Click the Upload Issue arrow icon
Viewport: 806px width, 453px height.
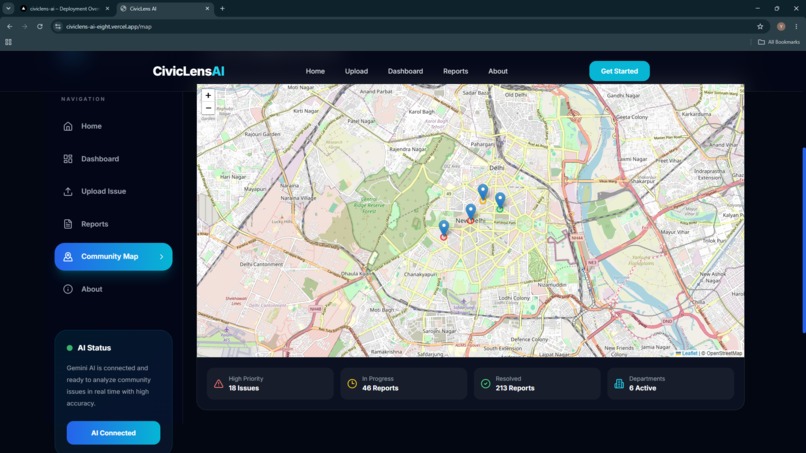pyautogui.click(x=68, y=191)
